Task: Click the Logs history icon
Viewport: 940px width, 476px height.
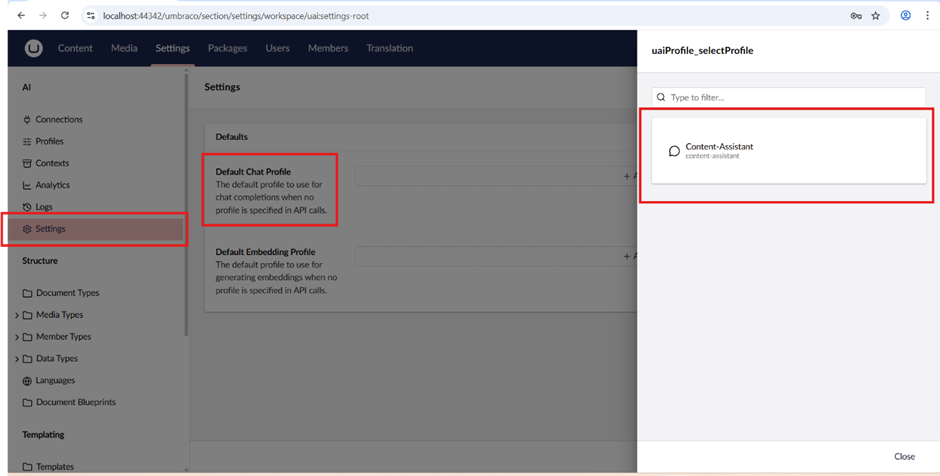Action: pos(27,207)
